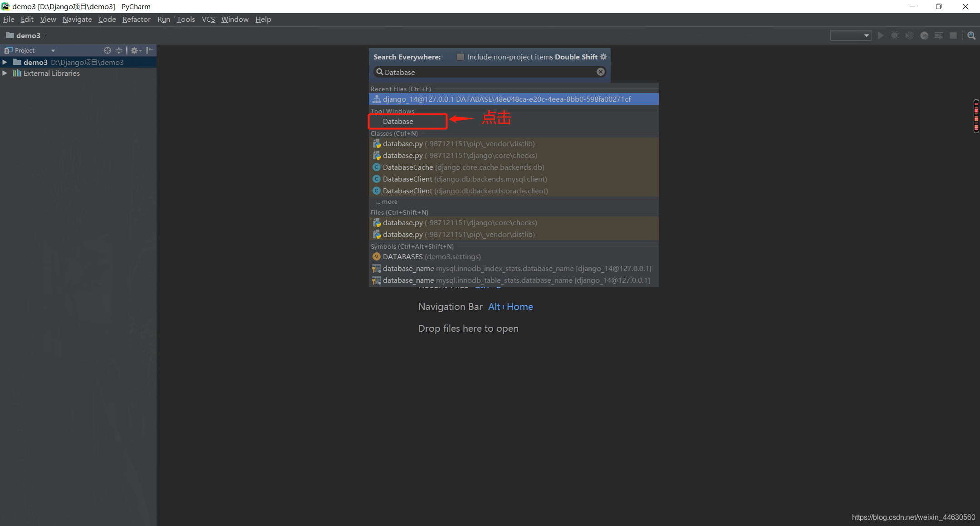Viewport: 980px width, 526px height.
Task: Click the DATABASES variable icon
Action: [x=377, y=256]
